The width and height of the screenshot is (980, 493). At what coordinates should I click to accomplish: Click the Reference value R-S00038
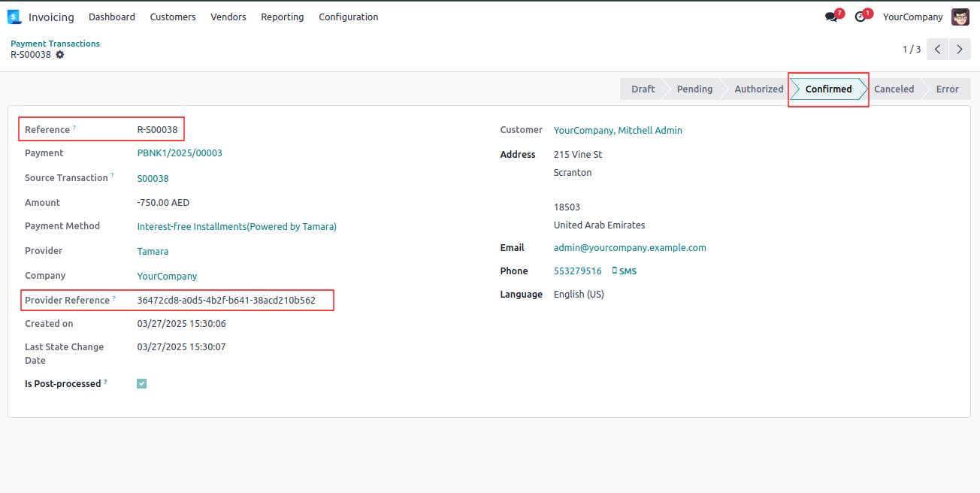click(157, 130)
